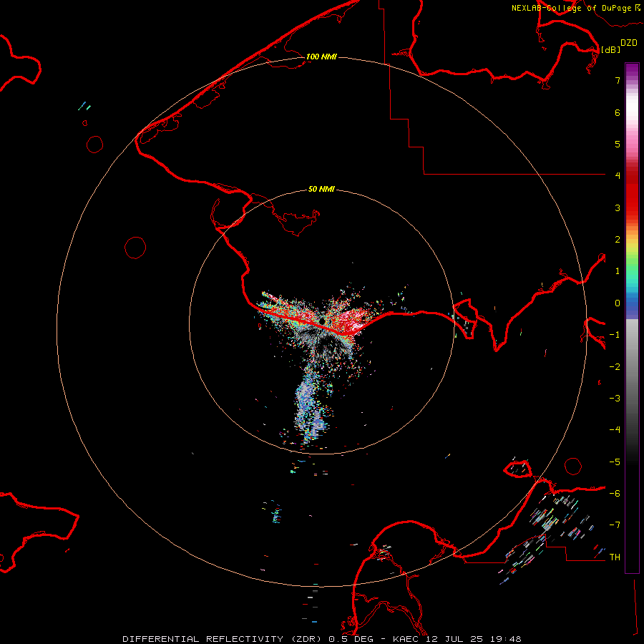Image resolution: width=644 pixels, height=644 pixels.
Task: Click the 7 tick label on color scale
Action: coord(618,80)
